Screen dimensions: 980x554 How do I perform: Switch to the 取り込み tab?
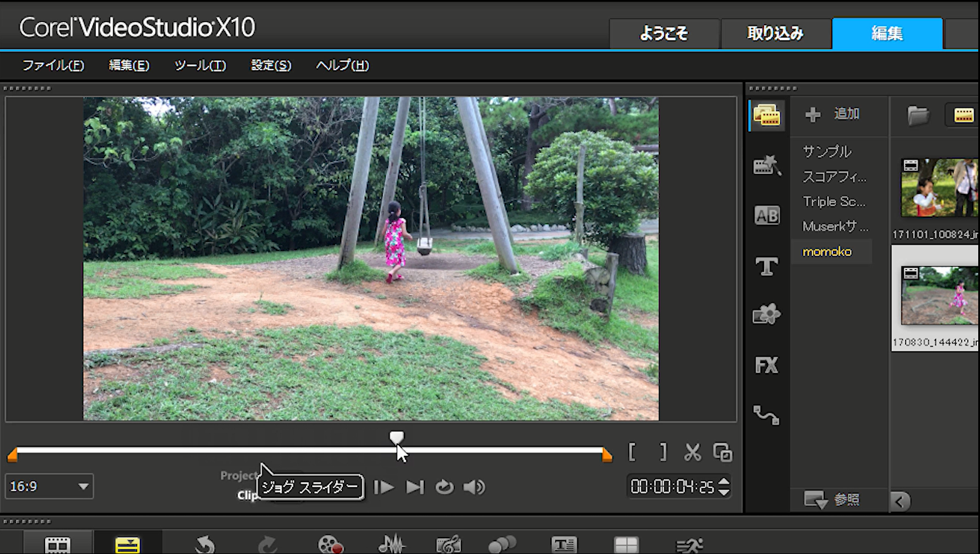click(775, 33)
